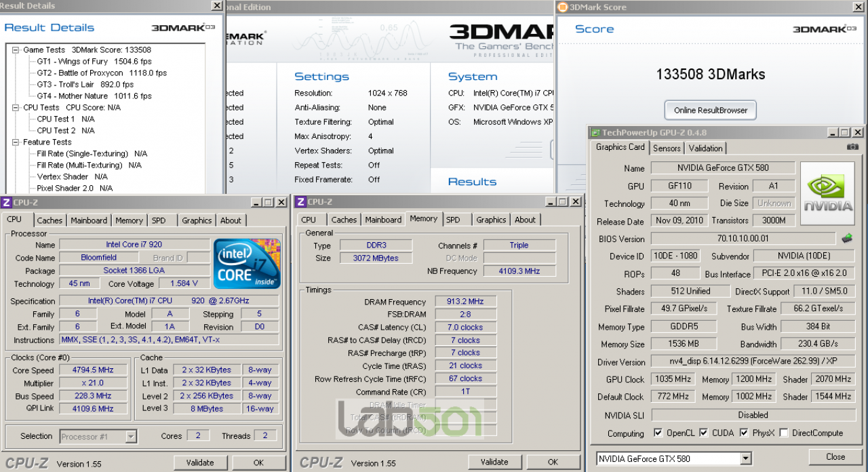
Task: Open the SPD tab in right CPU-Z window
Action: [x=453, y=220]
